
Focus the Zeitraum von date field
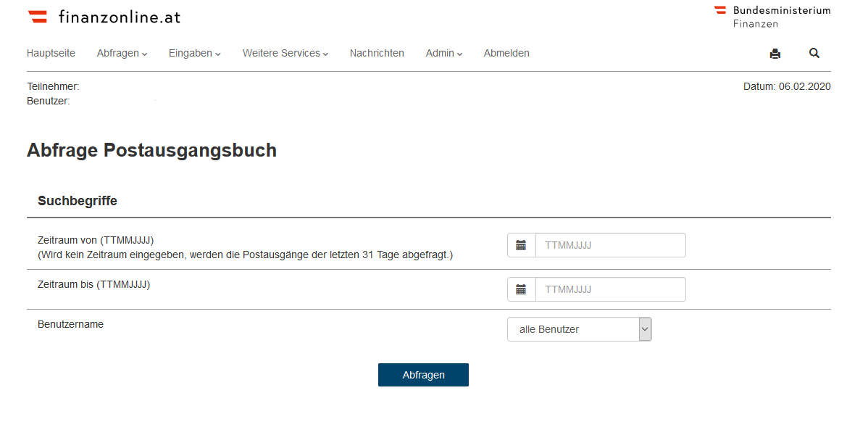(x=610, y=245)
